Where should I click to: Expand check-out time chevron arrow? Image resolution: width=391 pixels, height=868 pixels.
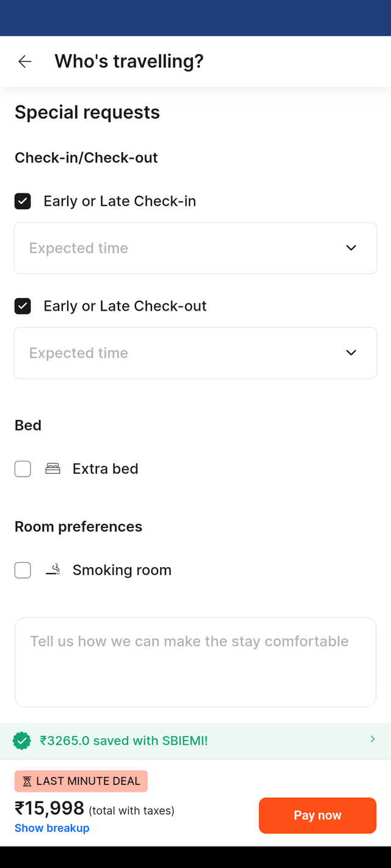click(351, 353)
